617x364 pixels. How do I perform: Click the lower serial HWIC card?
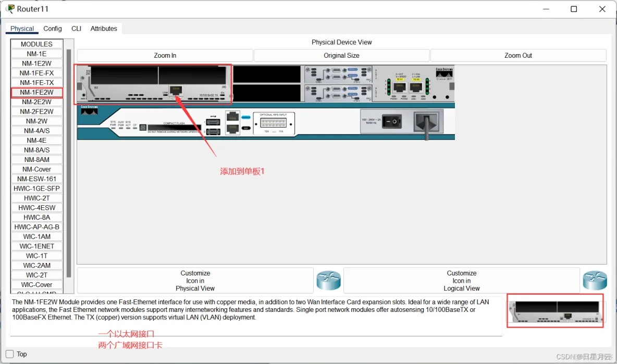coord(338,94)
